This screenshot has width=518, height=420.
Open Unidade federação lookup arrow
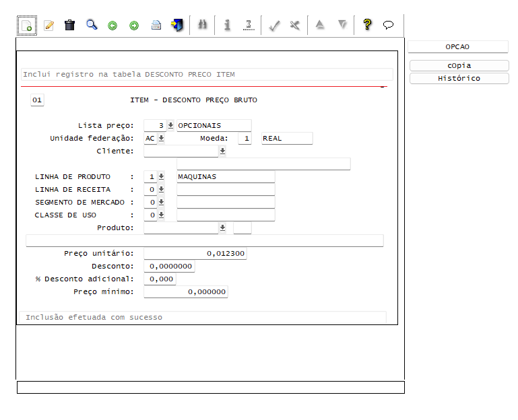pyautogui.click(x=161, y=139)
